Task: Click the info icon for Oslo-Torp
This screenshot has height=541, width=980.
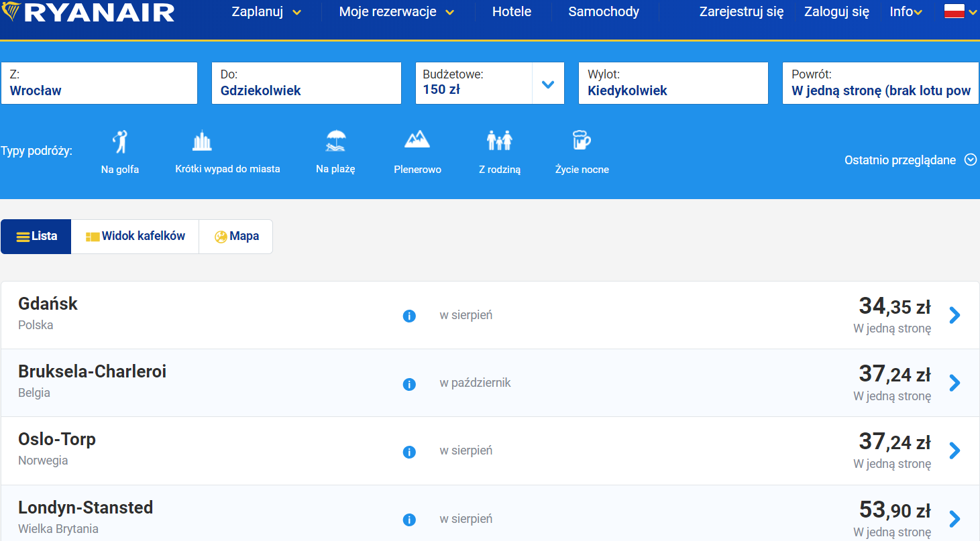Action: coord(409,452)
